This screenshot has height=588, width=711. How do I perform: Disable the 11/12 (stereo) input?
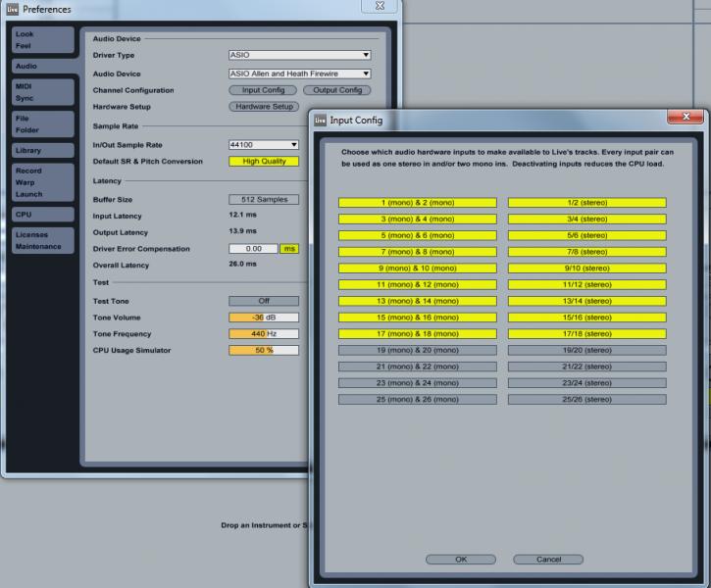pos(587,284)
